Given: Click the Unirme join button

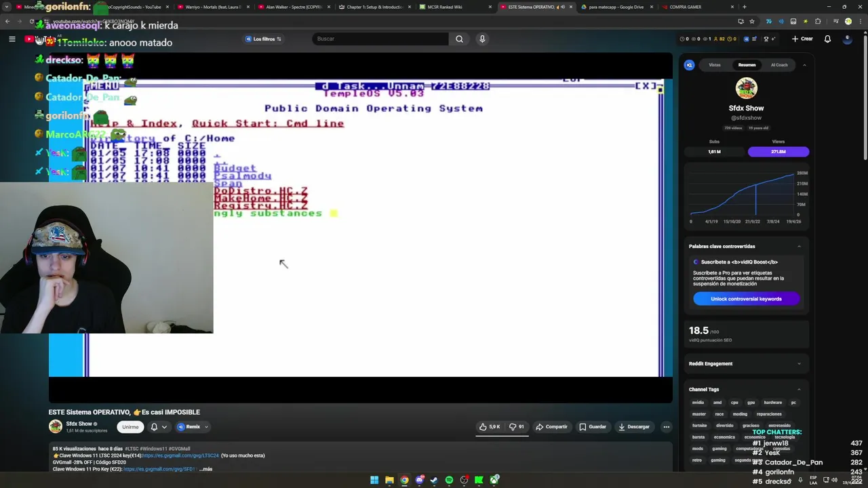Looking at the screenshot, I should coord(130,427).
